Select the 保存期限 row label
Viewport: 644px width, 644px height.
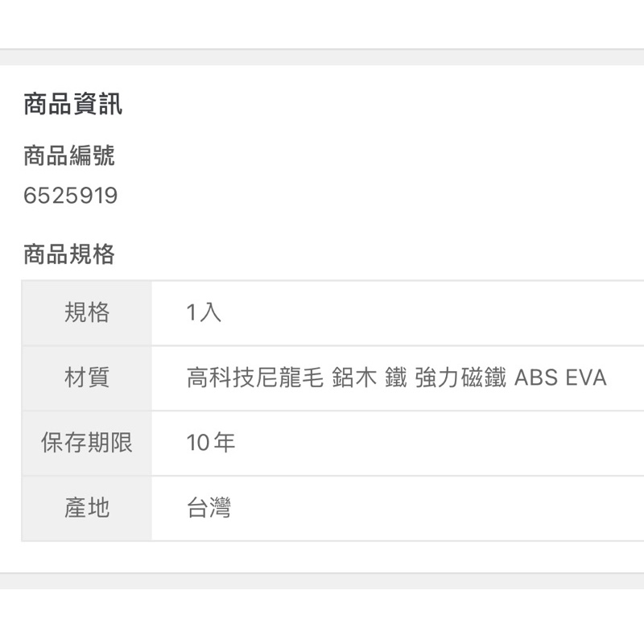coord(87,443)
